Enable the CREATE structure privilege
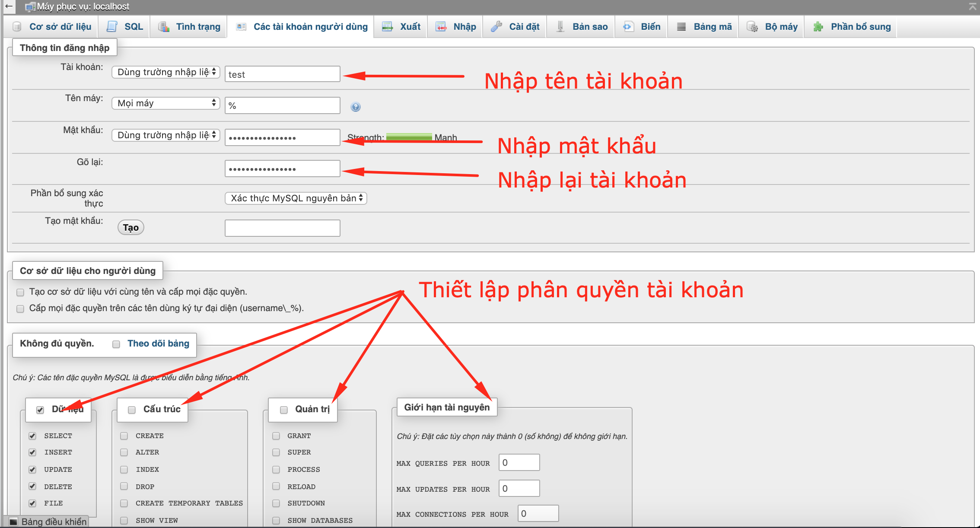This screenshot has height=528, width=980. pos(124,436)
